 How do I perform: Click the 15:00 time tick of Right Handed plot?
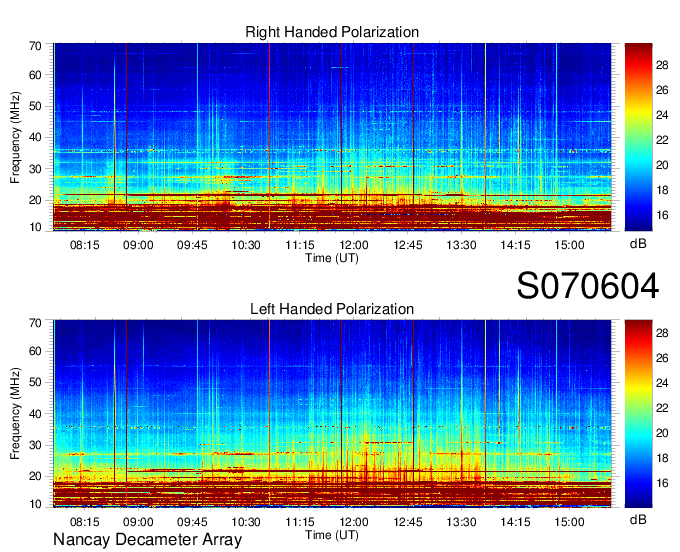point(569,245)
